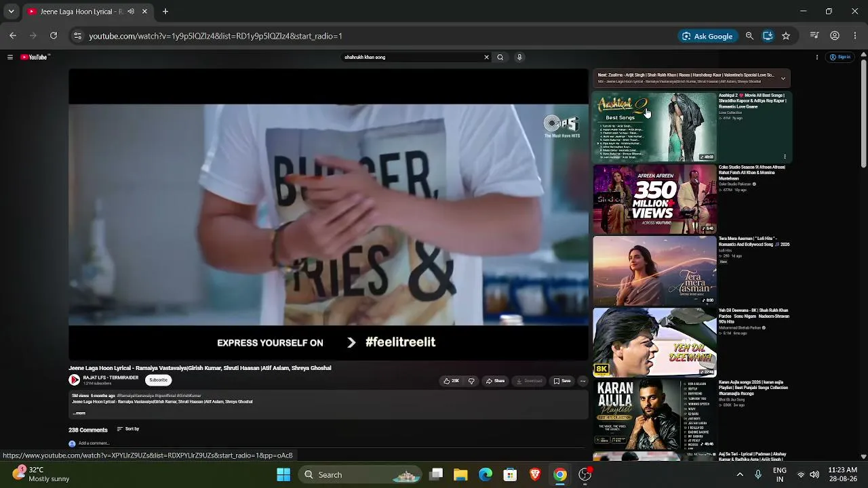The image size is (868, 488).
Task: Open the Chrome three-dot menu
Action: coord(854,36)
